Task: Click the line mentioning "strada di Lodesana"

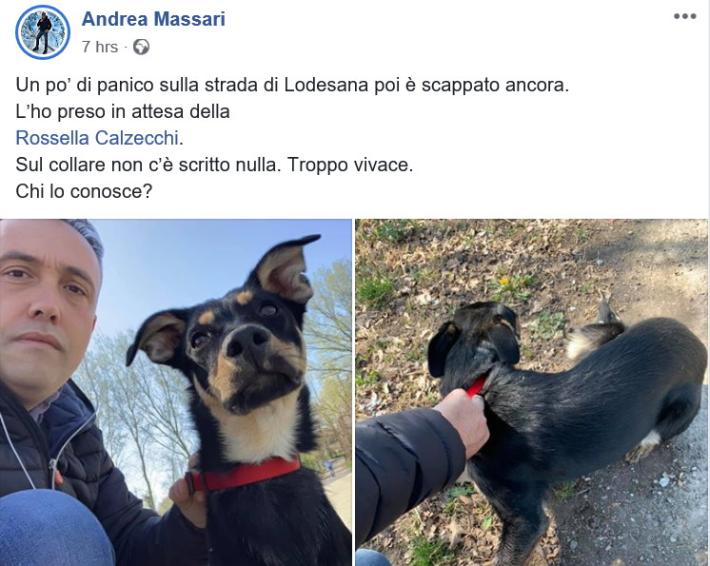Action: (x=292, y=85)
